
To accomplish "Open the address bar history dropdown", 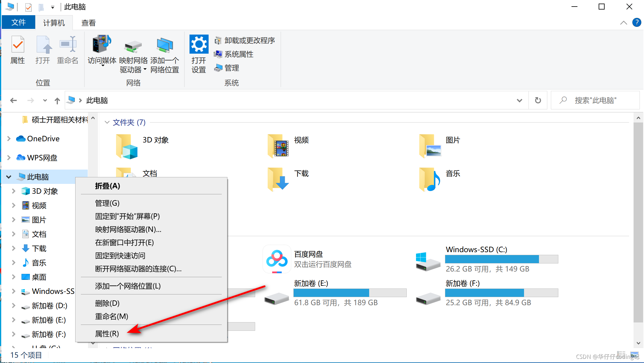I will 519,100.
